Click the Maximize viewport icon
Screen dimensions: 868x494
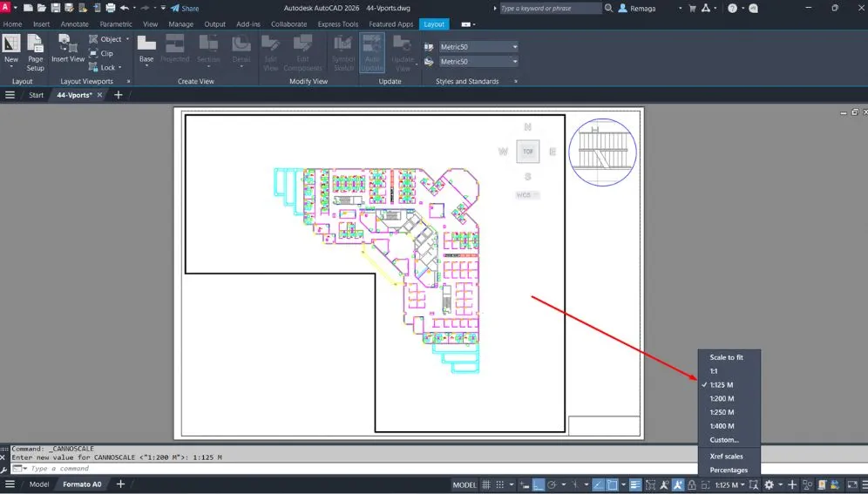click(705, 484)
